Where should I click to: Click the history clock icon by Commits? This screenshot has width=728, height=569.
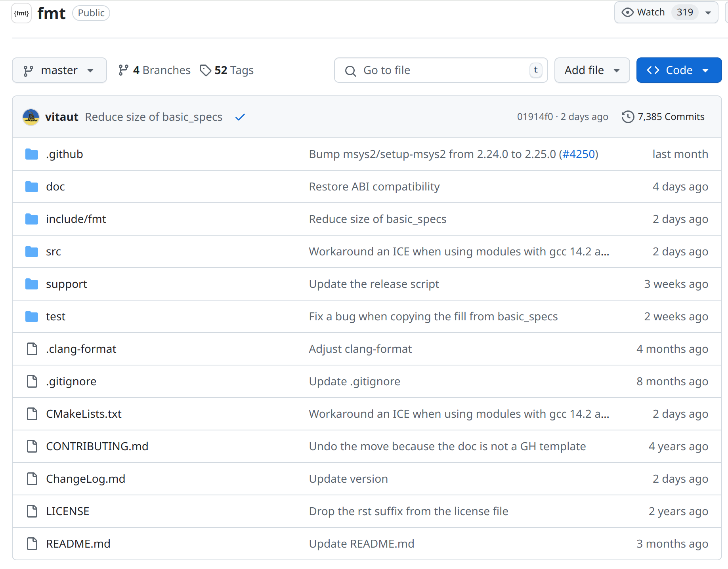pos(628,117)
